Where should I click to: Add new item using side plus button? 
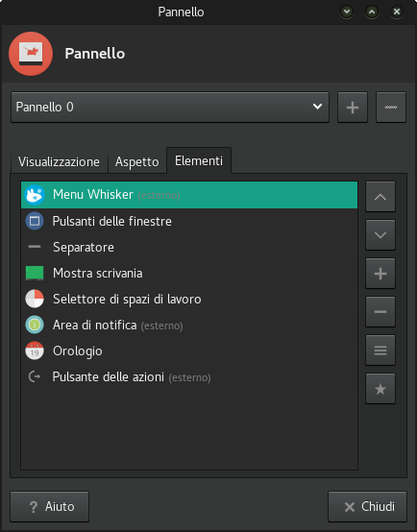(x=380, y=274)
